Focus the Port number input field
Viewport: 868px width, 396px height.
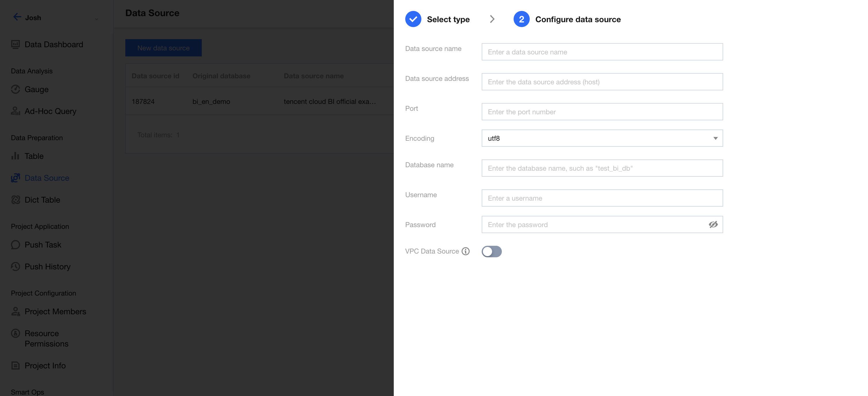click(x=602, y=112)
